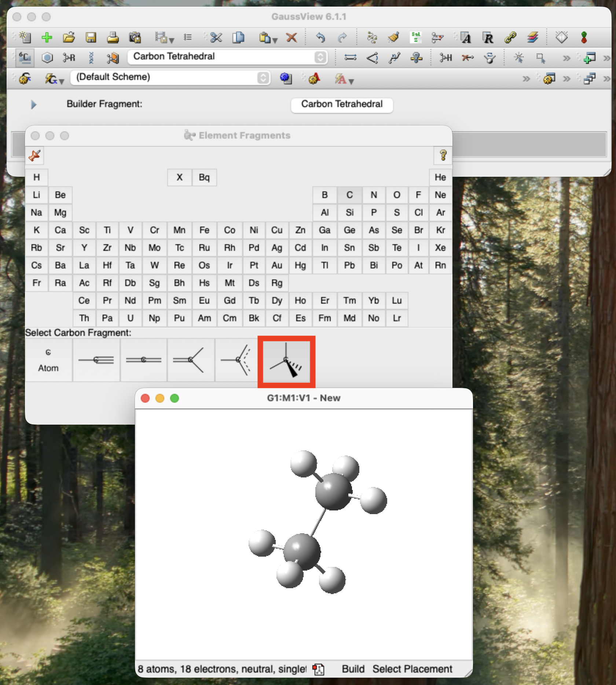Select the Ring Fragment hexagon tool
The height and width of the screenshot is (685, 616).
47,58
